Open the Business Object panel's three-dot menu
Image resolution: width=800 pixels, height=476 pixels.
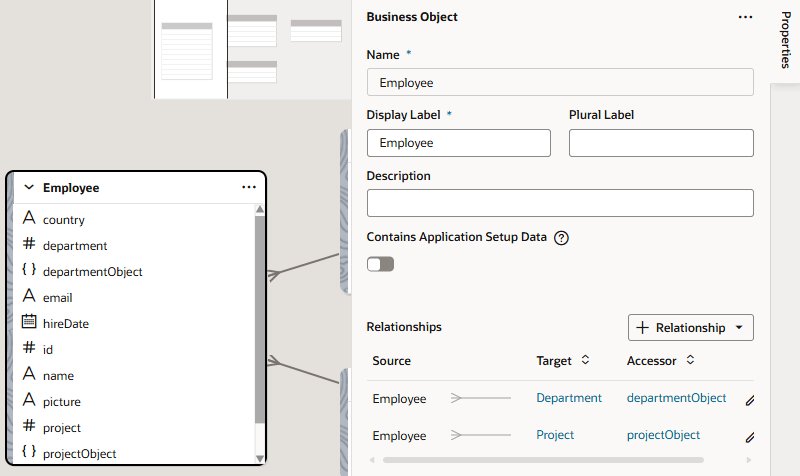pyautogui.click(x=745, y=17)
